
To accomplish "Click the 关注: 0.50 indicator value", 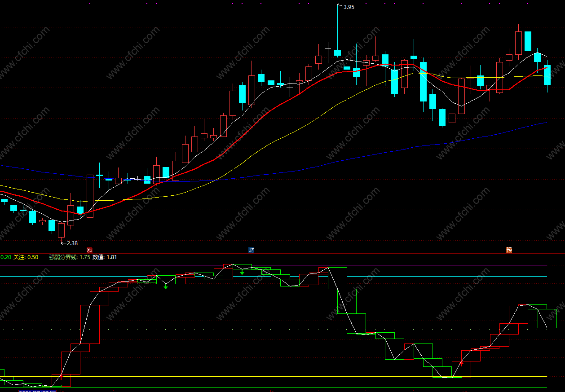I will [x=26, y=257].
